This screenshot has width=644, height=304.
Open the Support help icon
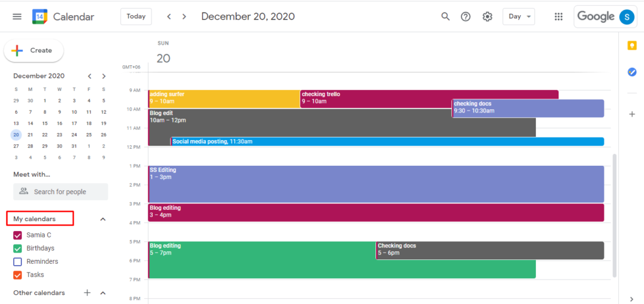point(465,16)
